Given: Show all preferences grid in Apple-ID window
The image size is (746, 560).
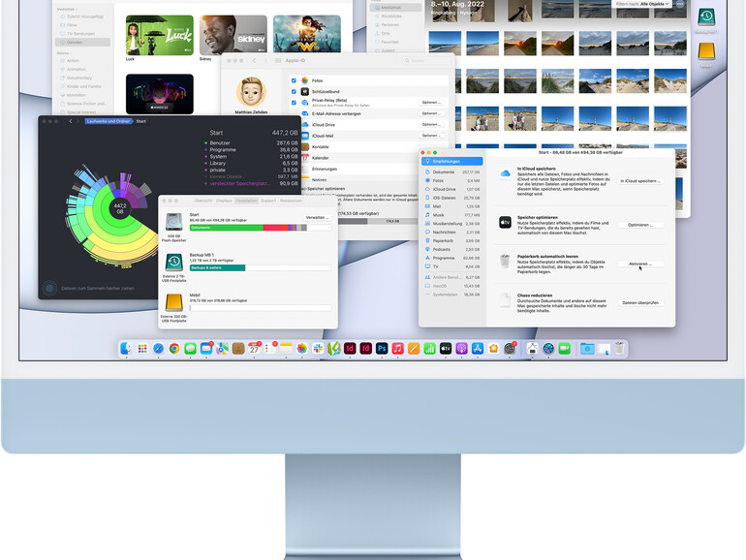Looking at the screenshot, I should [278, 60].
